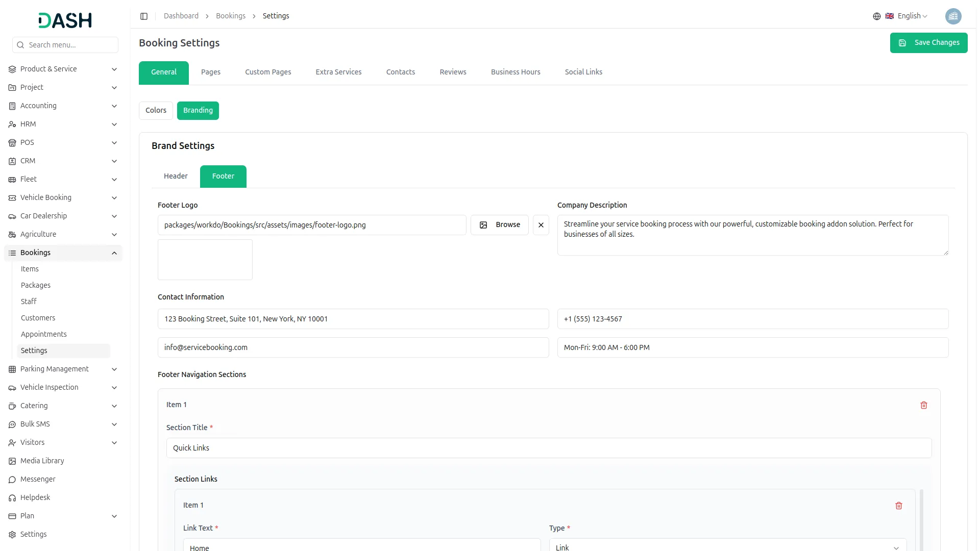980x551 pixels.
Task: Expand the Accounting menu
Action: (x=63, y=106)
